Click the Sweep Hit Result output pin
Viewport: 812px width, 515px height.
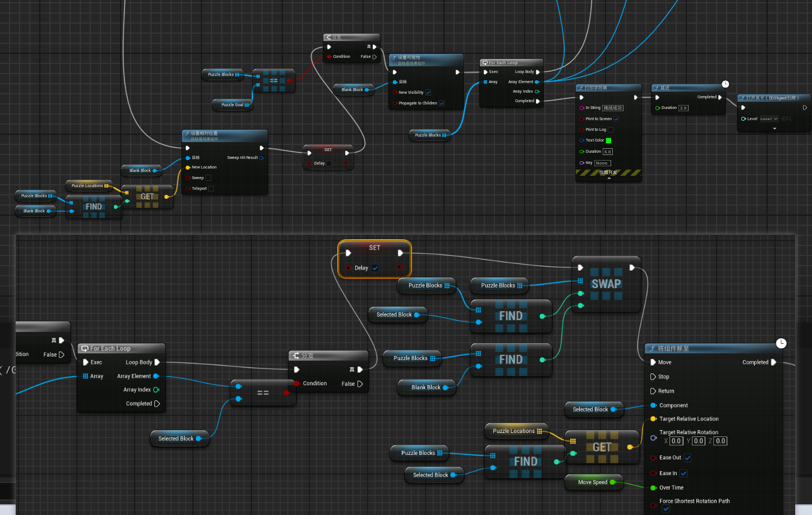[x=262, y=158]
